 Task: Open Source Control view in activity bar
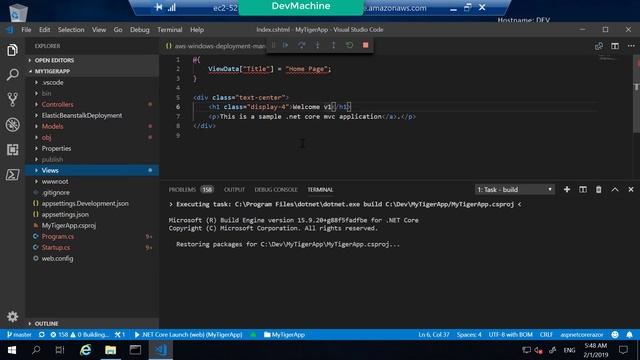12,100
